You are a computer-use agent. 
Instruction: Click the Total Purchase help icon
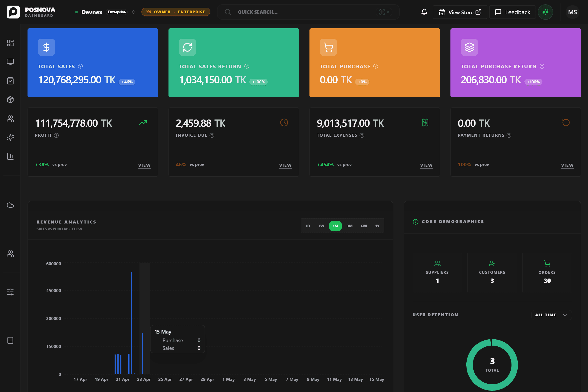[376, 66]
